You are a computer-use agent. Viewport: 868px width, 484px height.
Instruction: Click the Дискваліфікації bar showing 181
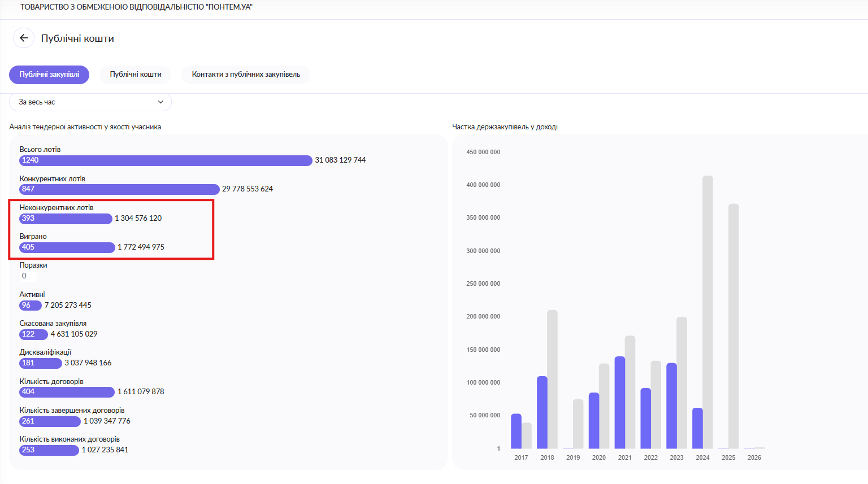click(x=40, y=363)
